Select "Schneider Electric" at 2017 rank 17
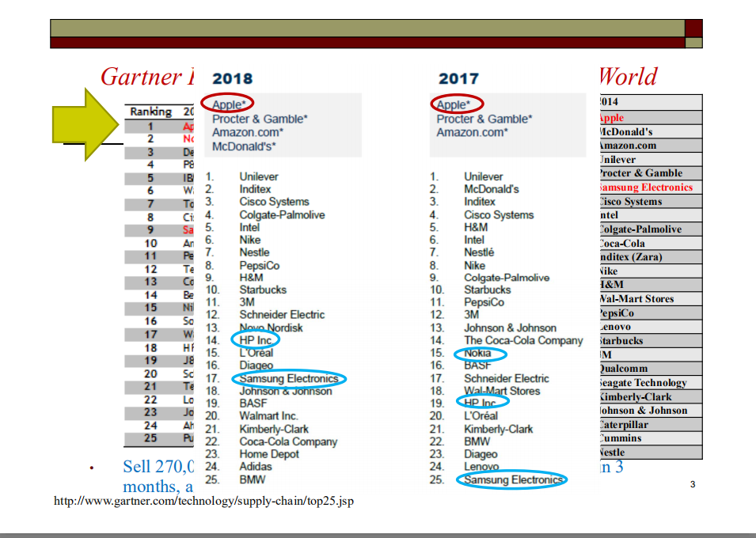756x538 pixels. pyautogui.click(x=507, y=378)
